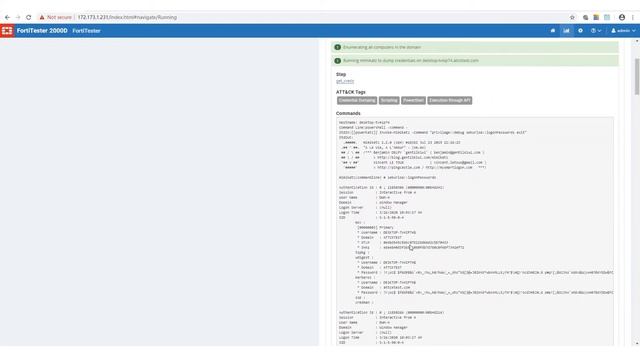Image resolution: width=640 pixels, height=360 pixels.
Task: Click the 'Enumerating all computers' status row
Action: pyautogui.click(x=475, y=47)
